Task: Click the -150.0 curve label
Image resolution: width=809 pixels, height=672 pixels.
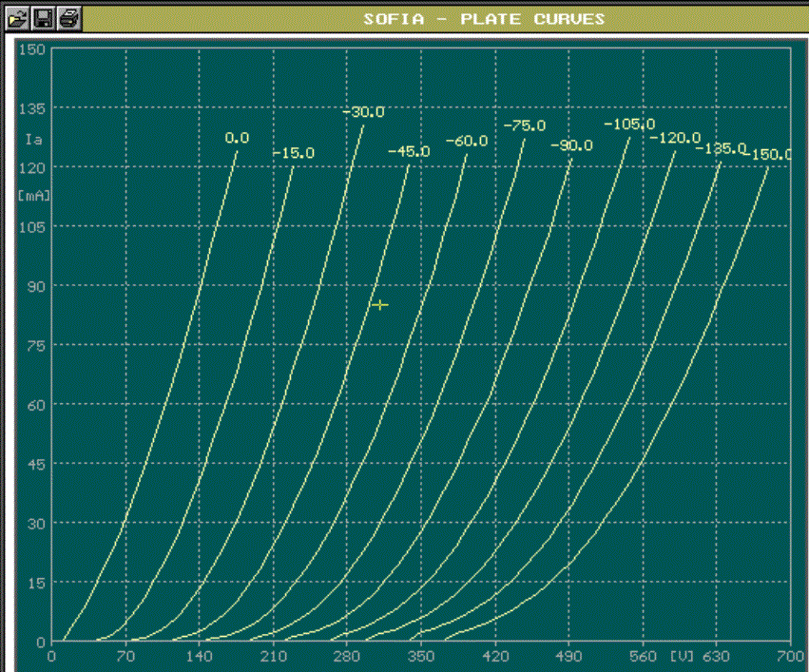Action: click(x=770, y=155)
